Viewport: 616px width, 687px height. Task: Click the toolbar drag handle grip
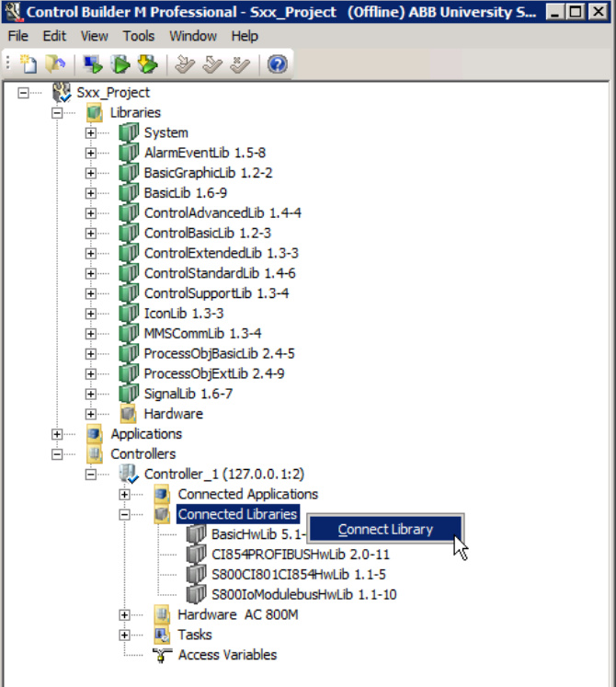pyautogui.click(x=7, y=64)
